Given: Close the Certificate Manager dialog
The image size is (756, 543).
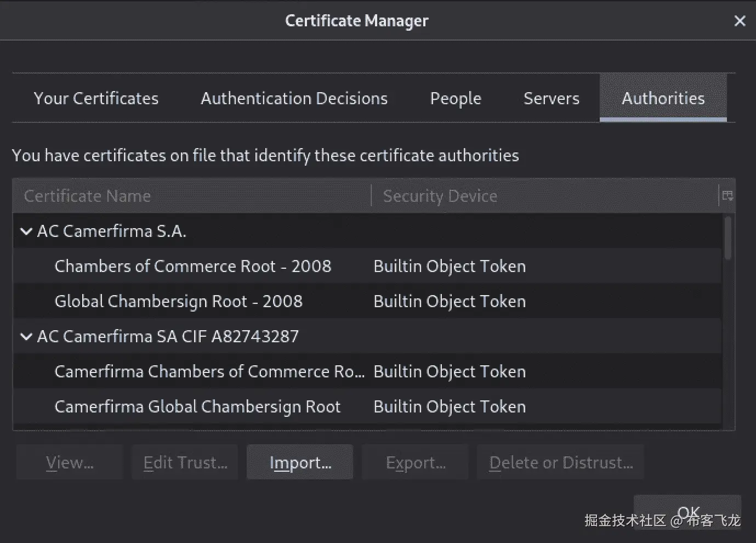Looking at the screenshot, I should click(740, 21).
